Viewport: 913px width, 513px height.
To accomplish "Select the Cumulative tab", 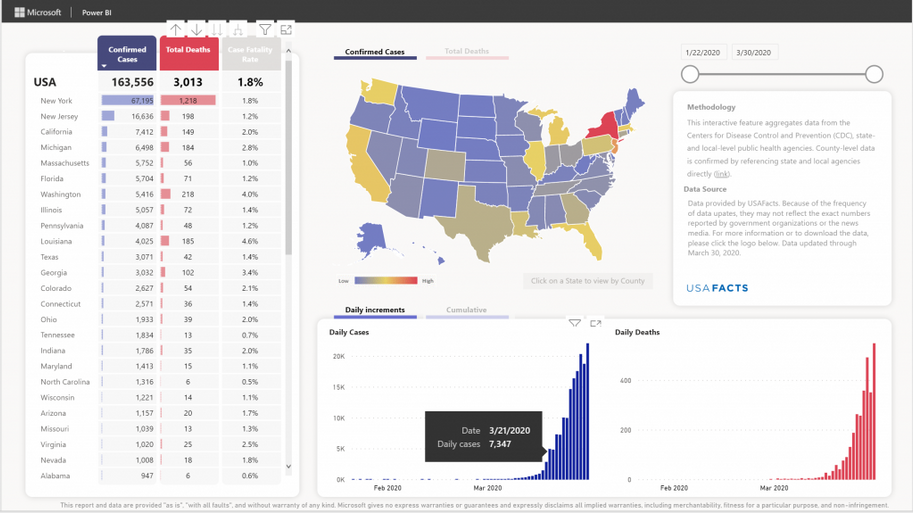I will coord(466,310).
